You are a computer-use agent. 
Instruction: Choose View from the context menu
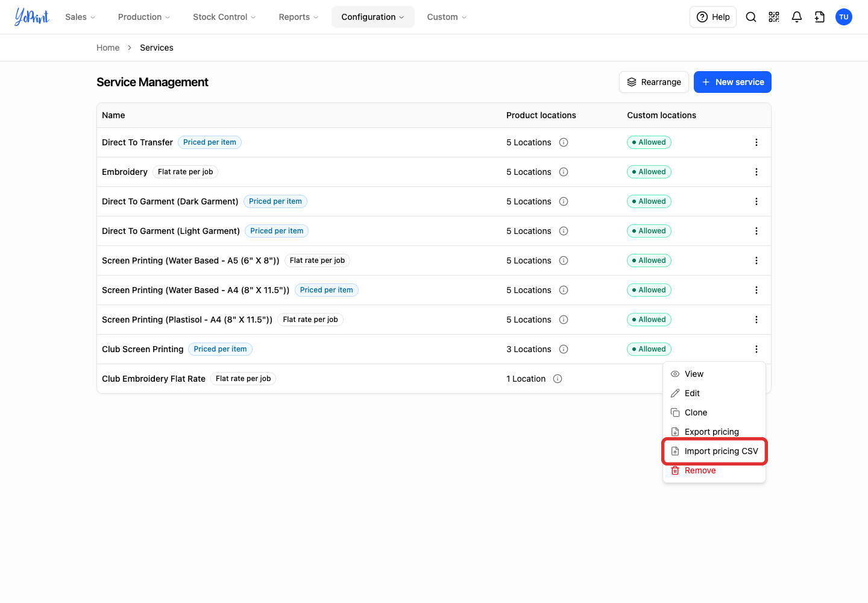coord(714,374)
